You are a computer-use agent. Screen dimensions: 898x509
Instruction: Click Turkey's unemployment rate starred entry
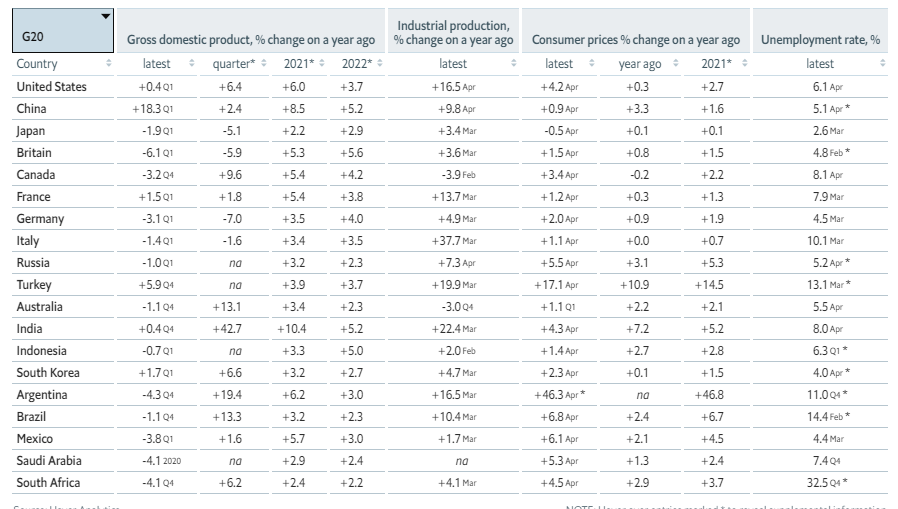click(x=829, y=285)
